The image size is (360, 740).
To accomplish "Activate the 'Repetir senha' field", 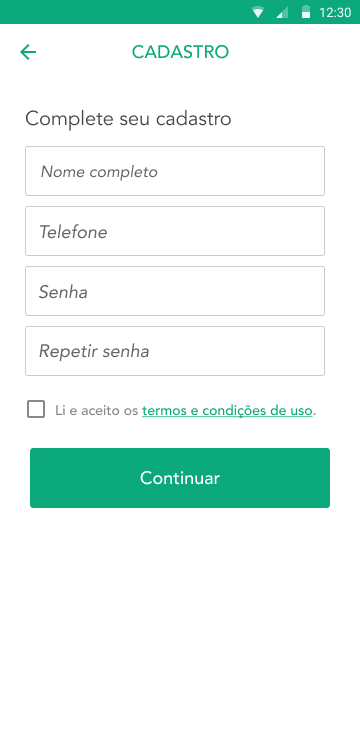I will click(175, 351).
